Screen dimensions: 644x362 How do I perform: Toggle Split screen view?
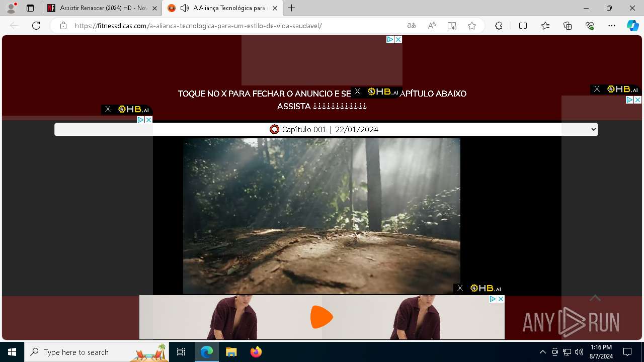(523, 26)
